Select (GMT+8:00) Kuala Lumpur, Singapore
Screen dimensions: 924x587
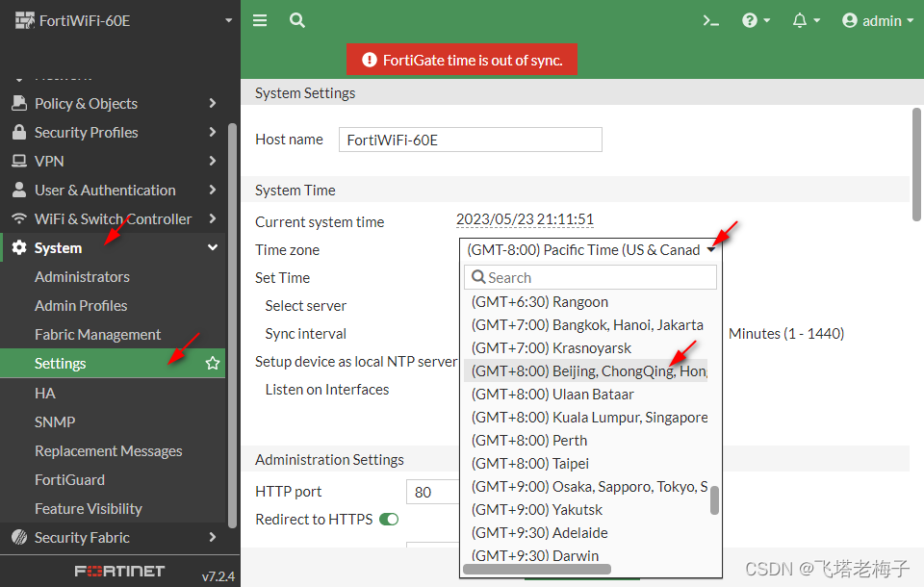point(589,417)
